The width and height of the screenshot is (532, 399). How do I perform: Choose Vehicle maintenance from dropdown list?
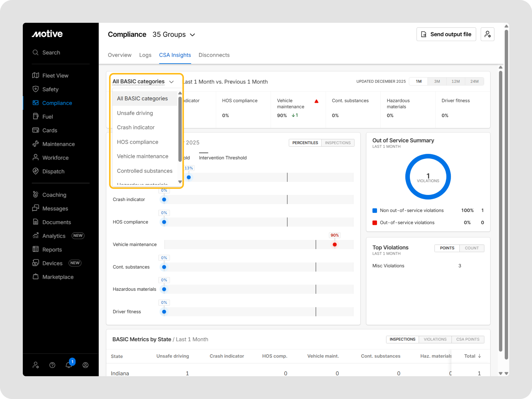pyautogui.click(x=142, y=156)
